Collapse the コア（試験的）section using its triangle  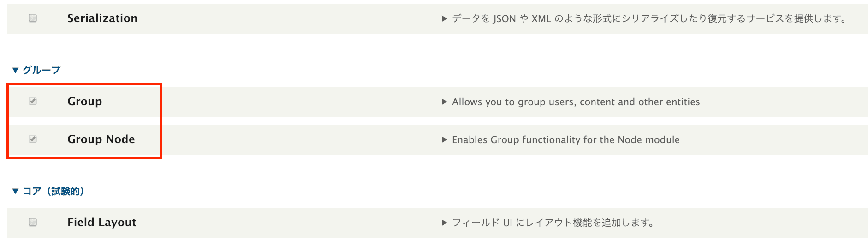(x=15, y=191)
